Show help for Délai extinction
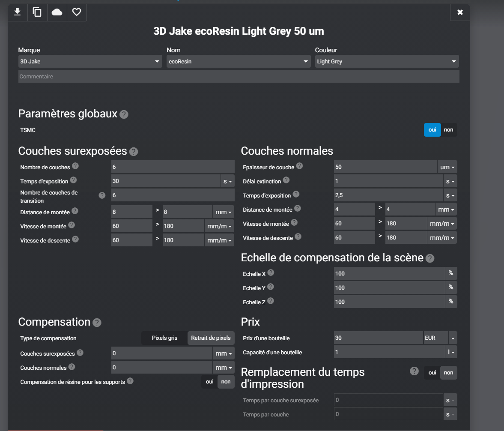The width and height of the screenshot is (504, 431). [x=286, y=180]
